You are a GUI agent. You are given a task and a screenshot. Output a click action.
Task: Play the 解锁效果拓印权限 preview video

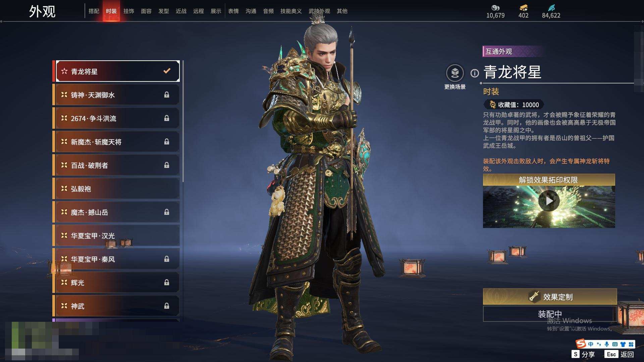pyautogui.click(x=549, y=200)
